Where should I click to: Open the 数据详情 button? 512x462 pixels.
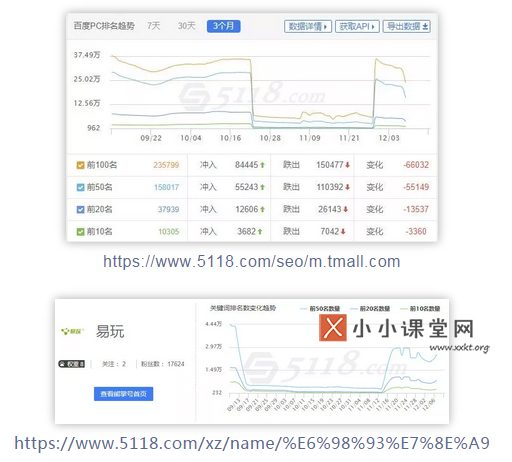308,26
